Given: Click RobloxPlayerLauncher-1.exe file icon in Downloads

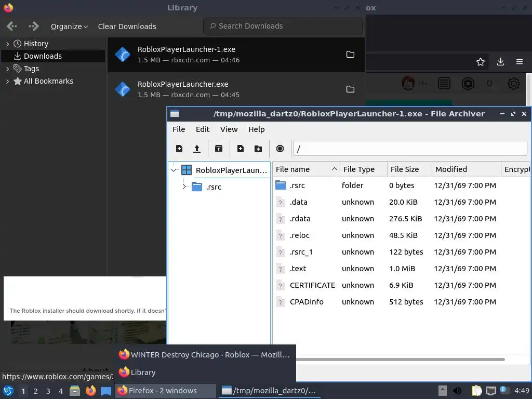Looking at the screenshot, I should pos(123,54).
